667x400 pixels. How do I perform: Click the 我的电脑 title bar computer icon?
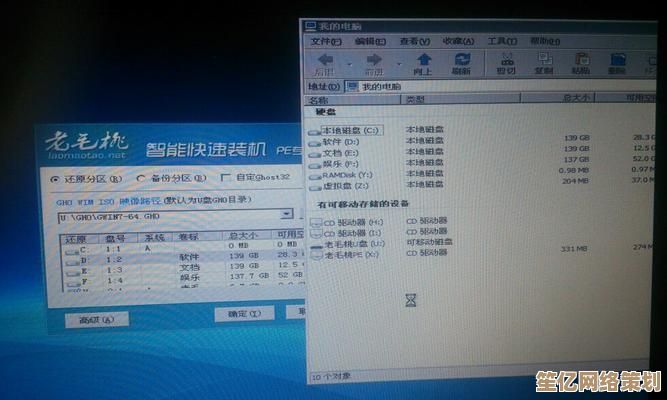click(x=311, y=26)
